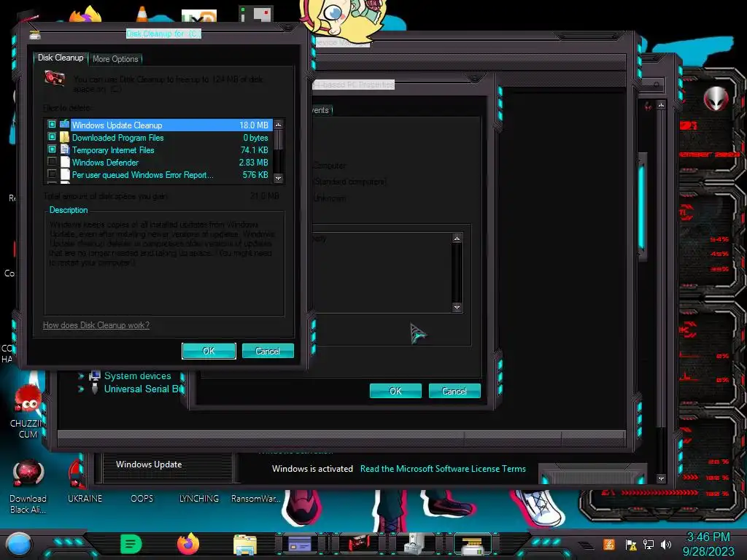The width and height of the screenshot is (747, 560).
Task: Open the Download Black Ali... desktop shortcut
Action: point(28,486)
